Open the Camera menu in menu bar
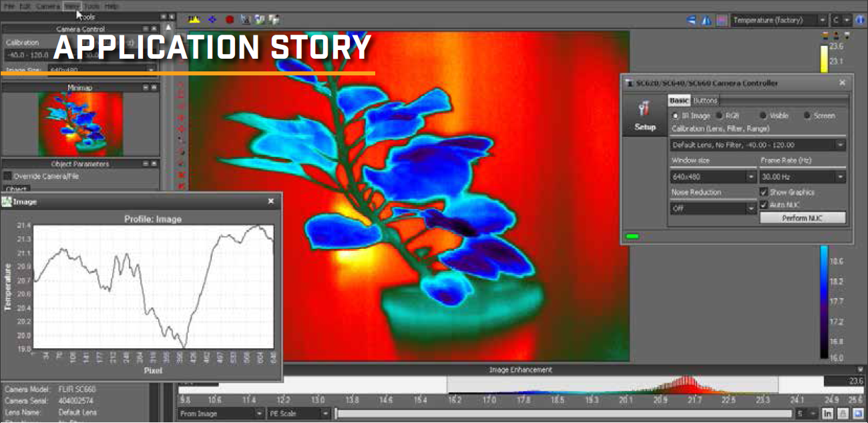 point(48,5)
